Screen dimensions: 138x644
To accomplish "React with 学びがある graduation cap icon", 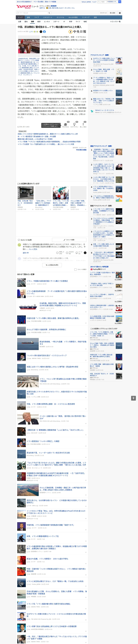I will (66, 124).
